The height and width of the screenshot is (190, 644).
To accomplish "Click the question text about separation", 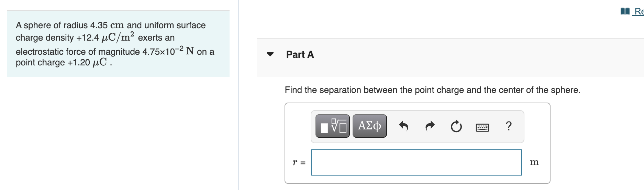I will click(x=432, y=90).
